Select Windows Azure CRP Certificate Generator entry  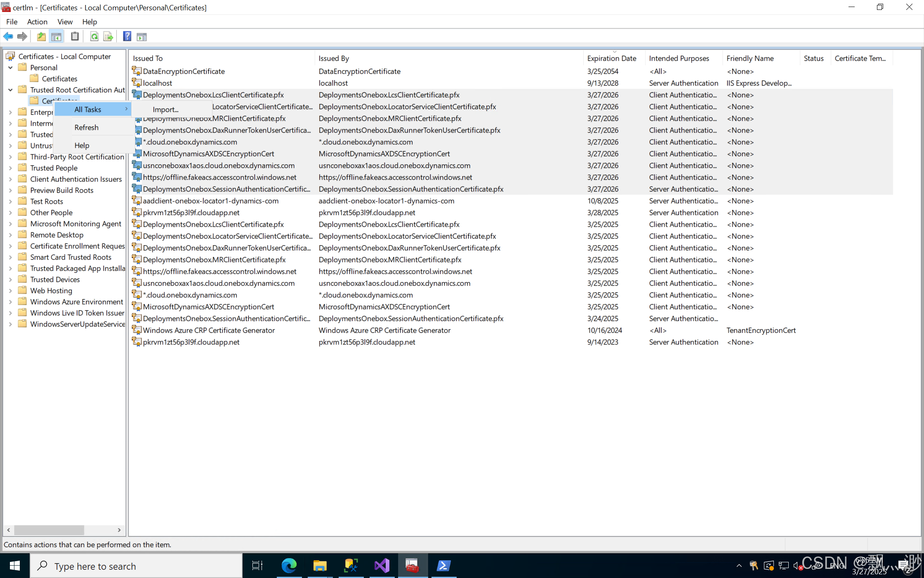pos(208,330)
